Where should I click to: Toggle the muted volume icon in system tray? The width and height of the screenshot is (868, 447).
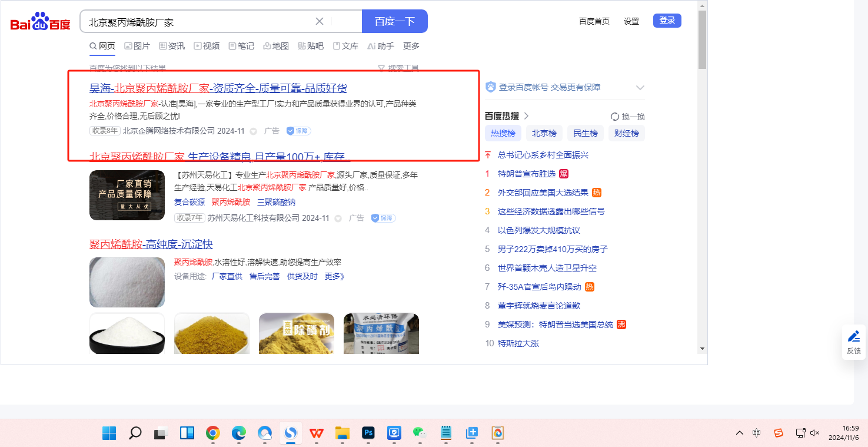click(815, 433)
